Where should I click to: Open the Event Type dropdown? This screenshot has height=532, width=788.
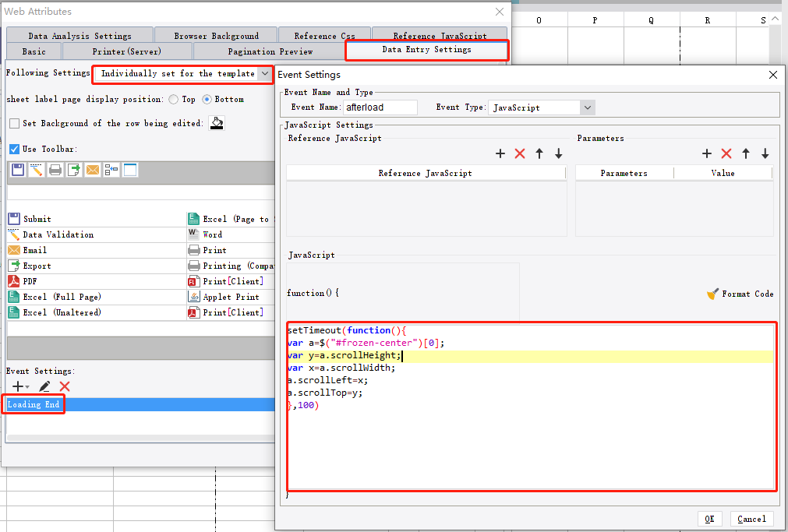click(588, 107)
